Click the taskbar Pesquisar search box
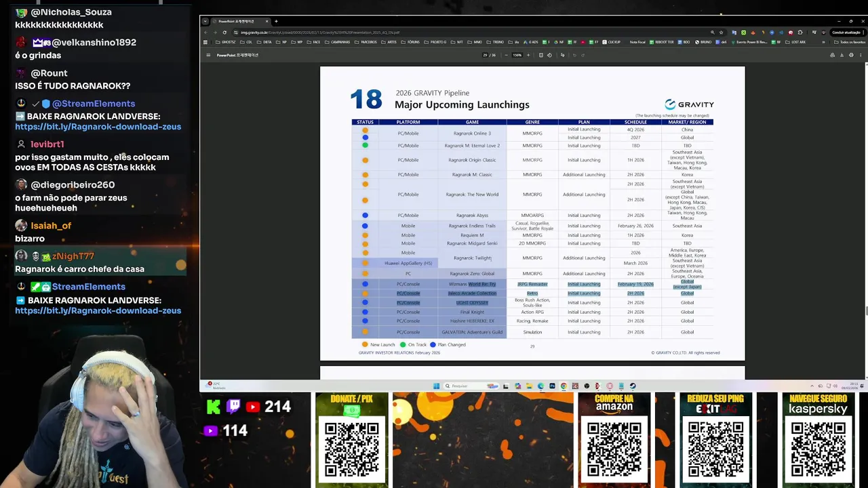 [x=473, y=386]
